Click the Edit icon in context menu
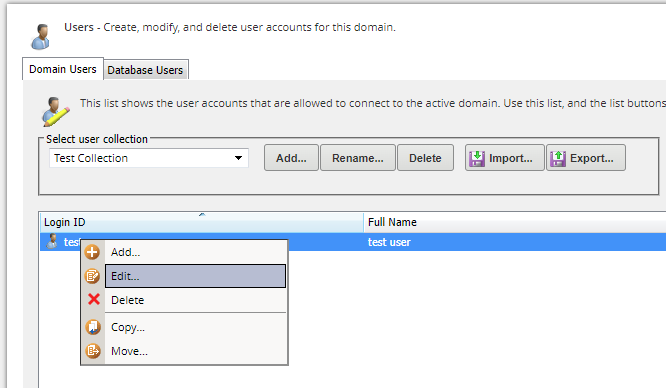This screenshot has height=388, width=666. (92, 276)
